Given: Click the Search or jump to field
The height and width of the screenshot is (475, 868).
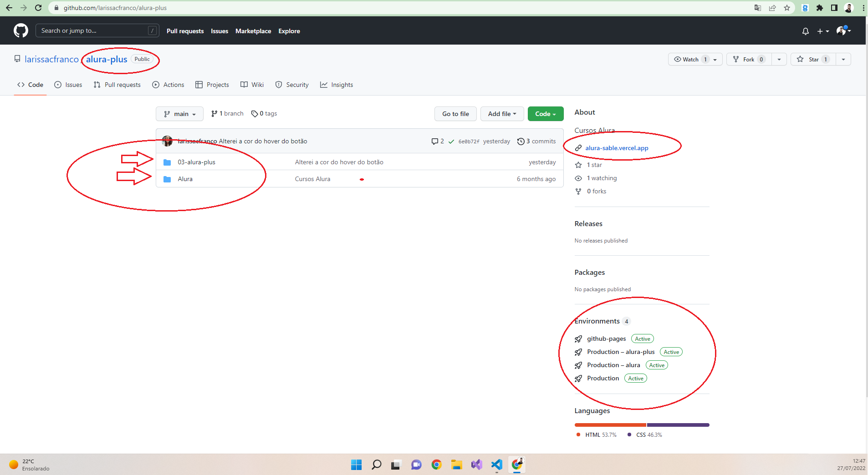Looking at the screenshot, I should (97, 30).
